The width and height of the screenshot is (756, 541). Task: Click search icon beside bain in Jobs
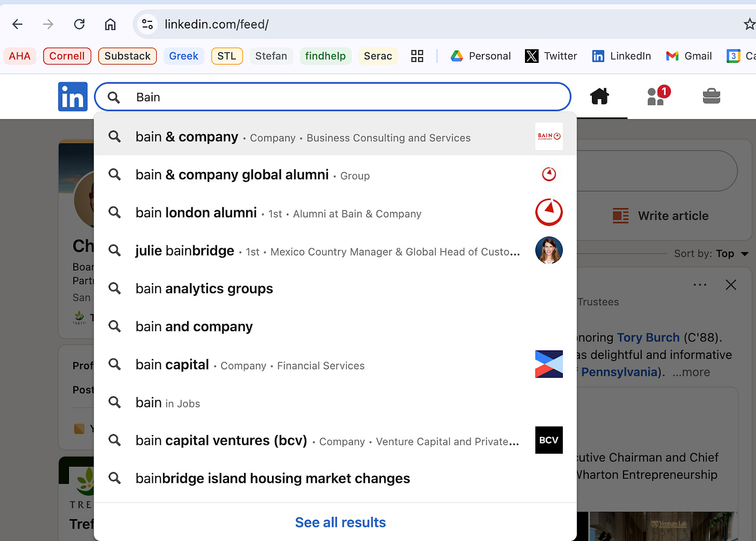point(115,402)
